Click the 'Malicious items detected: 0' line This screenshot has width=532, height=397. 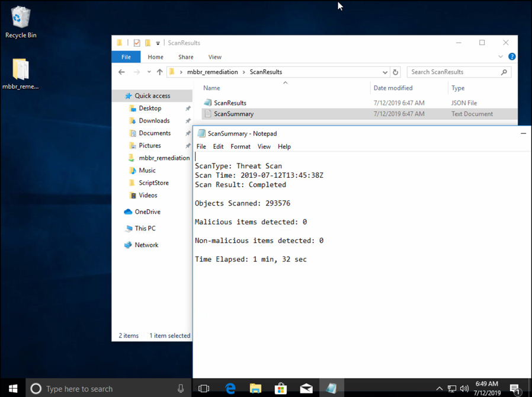click(251, 222)
